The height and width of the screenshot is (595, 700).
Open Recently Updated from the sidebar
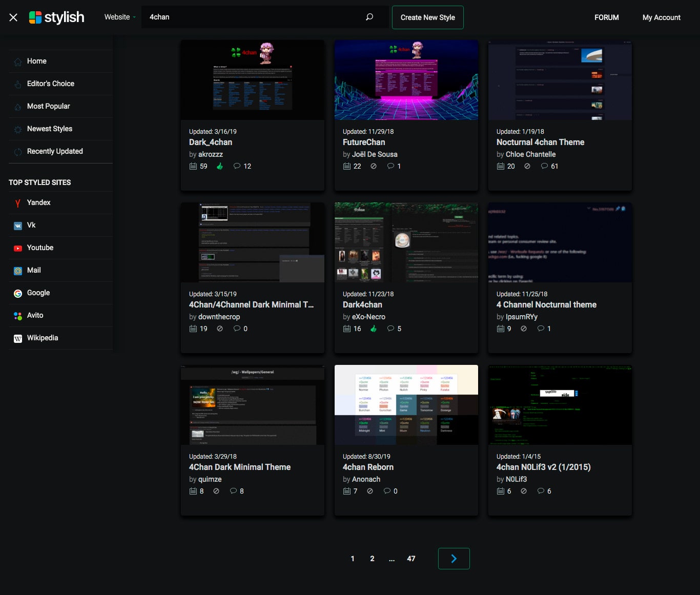pyautogui.click(x=55, y=151)
